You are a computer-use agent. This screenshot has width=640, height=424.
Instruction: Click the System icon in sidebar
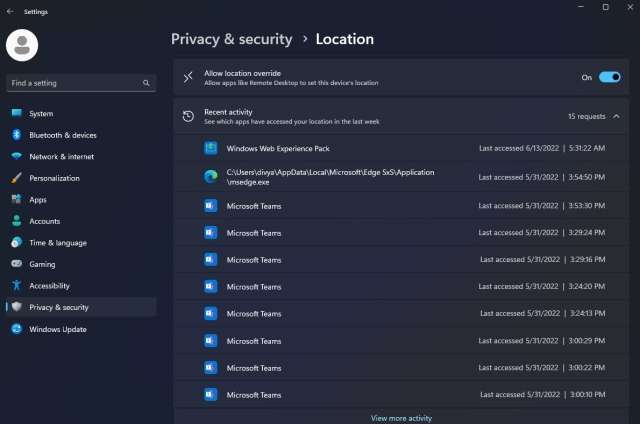click(16, 113)
